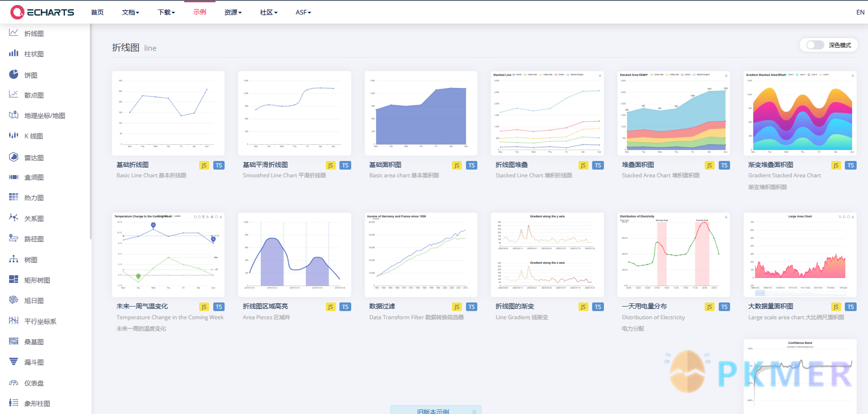Select the gauge 仪表盘 icon
Screen dimensions: 868x414
(x=14, y=382)
